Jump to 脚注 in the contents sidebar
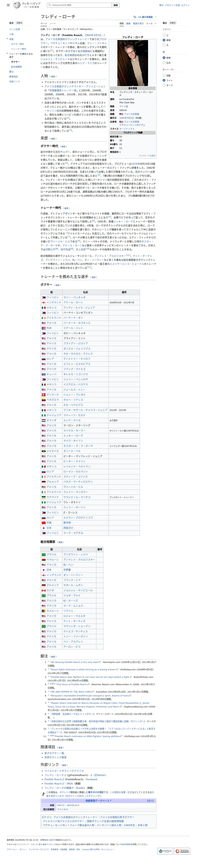This screenshot has width=197, height=868. (x=12, y=72)
